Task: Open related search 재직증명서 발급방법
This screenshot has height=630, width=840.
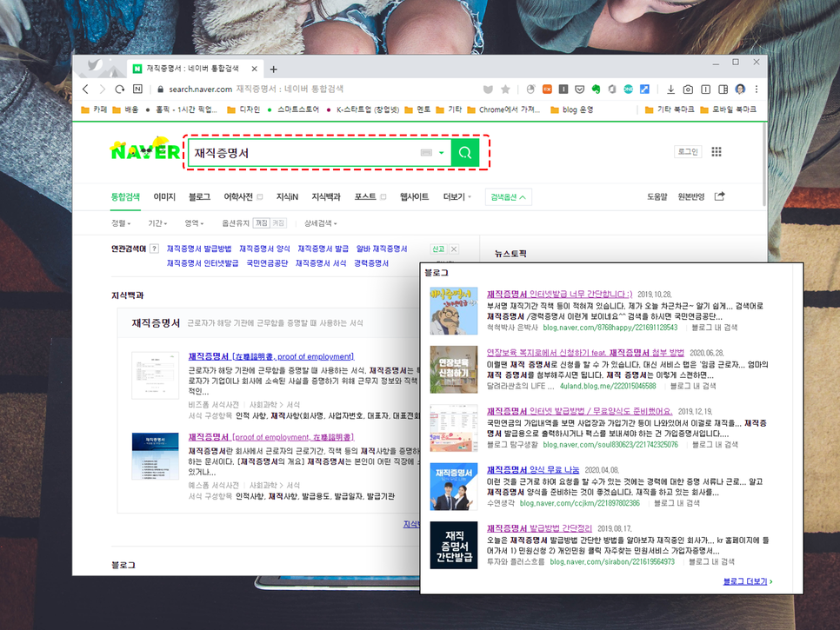Action: (x=199, y=249)
